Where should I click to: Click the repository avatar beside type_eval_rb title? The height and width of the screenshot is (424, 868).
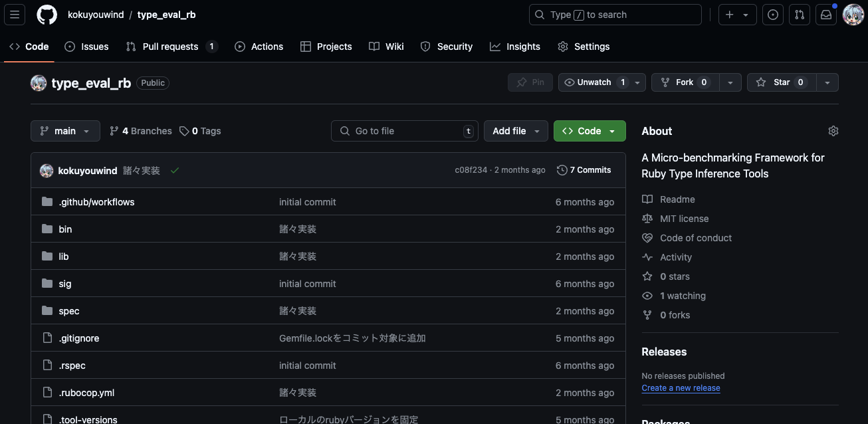[x=39, y=83]
